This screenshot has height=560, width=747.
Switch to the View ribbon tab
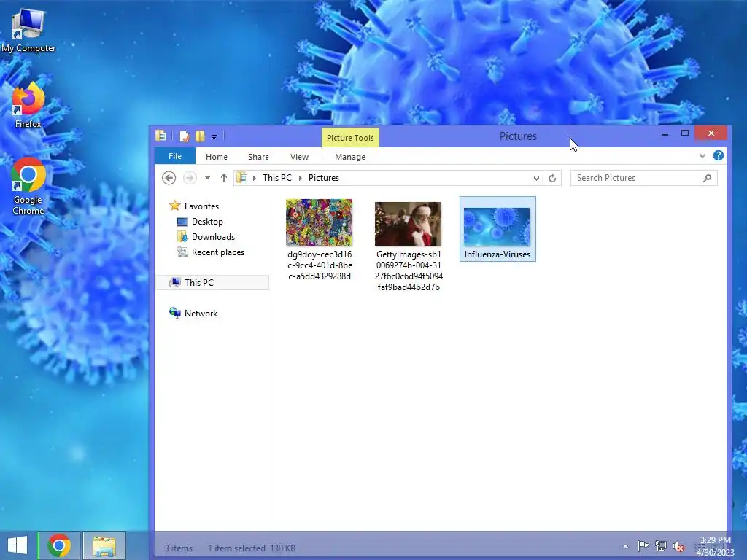pyautogui.click(x=299, y=157)
